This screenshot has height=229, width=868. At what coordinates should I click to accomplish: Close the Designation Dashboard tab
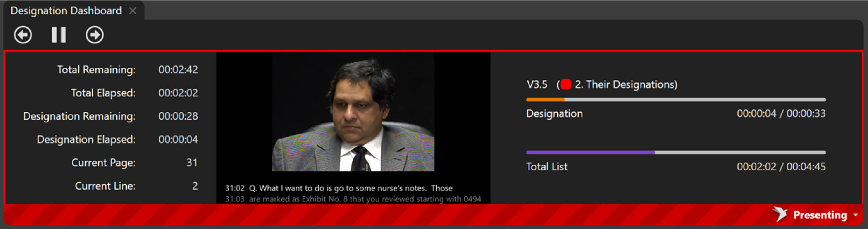[x=133, y=11]
